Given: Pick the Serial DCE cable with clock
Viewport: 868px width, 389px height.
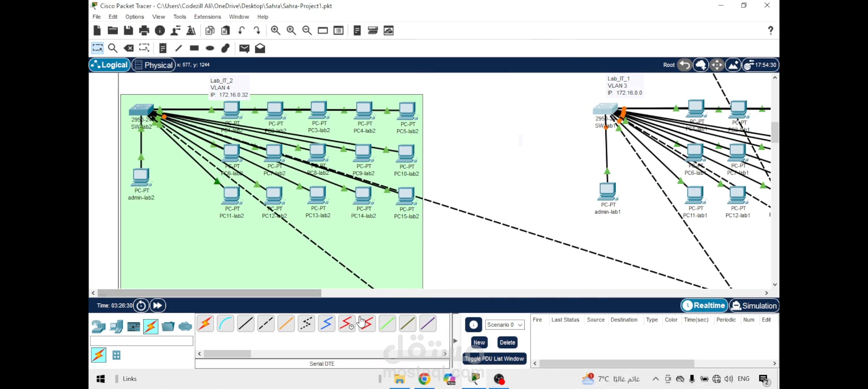Looking at the screenshot, I should (347, 323).
